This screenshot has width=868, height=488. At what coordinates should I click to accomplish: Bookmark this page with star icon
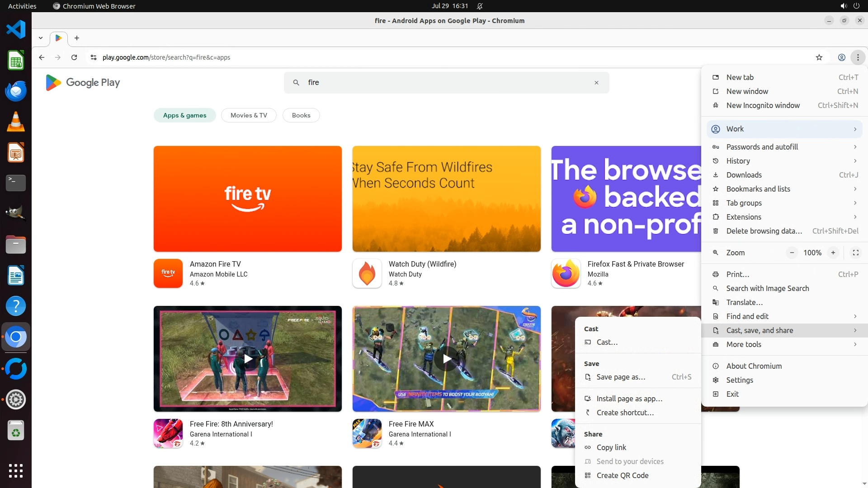819,57
